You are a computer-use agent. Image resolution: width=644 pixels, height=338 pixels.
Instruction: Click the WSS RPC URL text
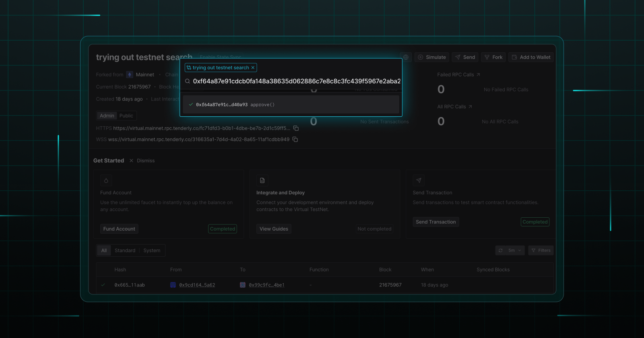(199, 139)
